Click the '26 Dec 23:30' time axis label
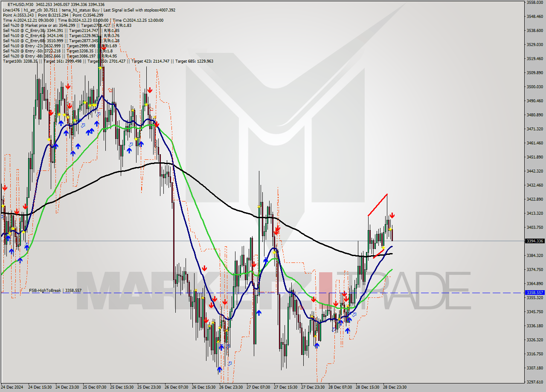Image resolution: width=546 pixels, height=392 pixels. point(231,387)
